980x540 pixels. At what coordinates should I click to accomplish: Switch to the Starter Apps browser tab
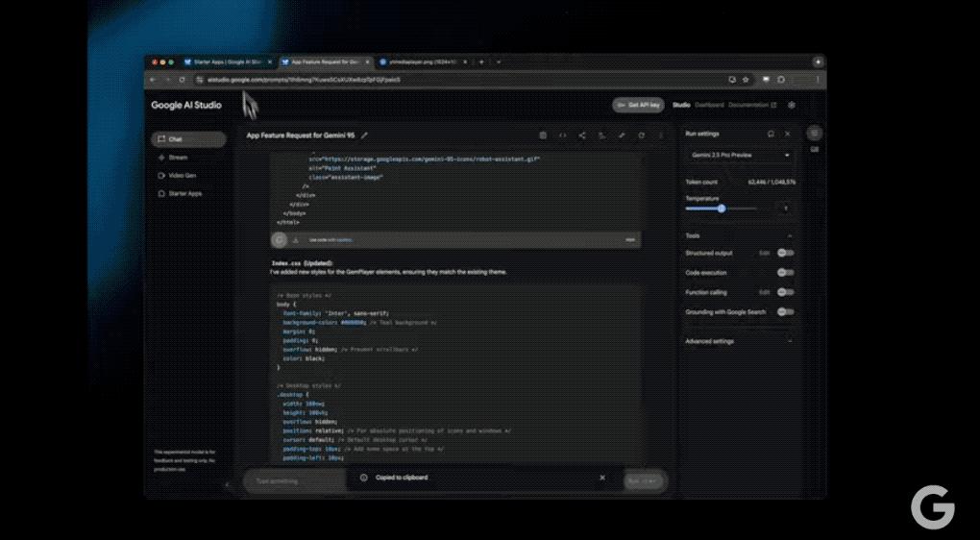click(x=228, y=61)
